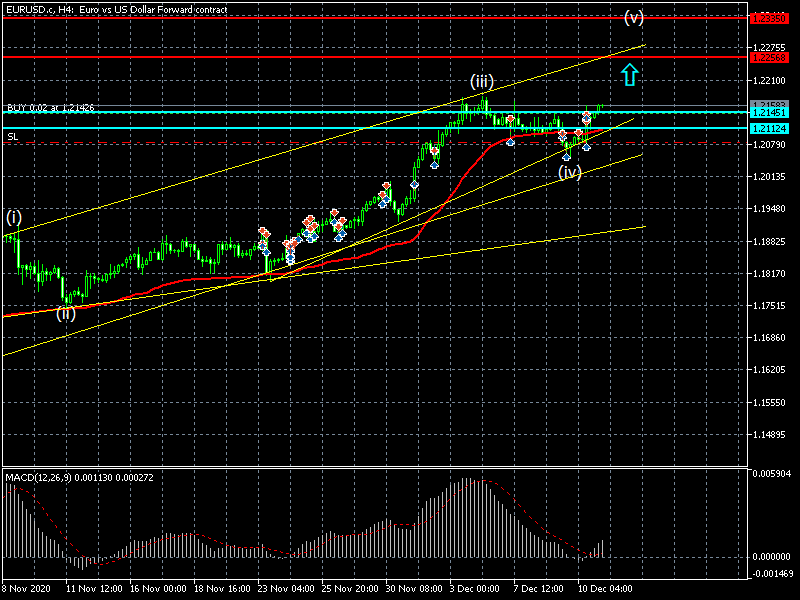
Task: Click the 23 Nov 04:00 date label
Action: point(284,590)
